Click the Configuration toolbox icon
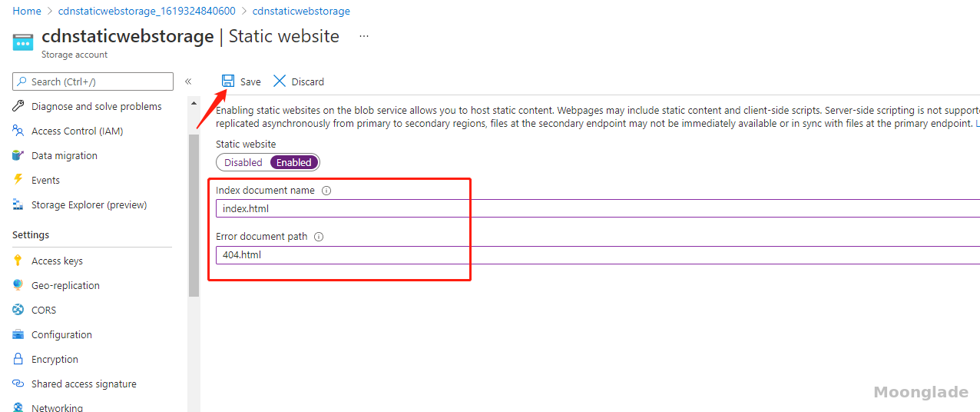The image size is (980, 412). click(x=18, y=334)
